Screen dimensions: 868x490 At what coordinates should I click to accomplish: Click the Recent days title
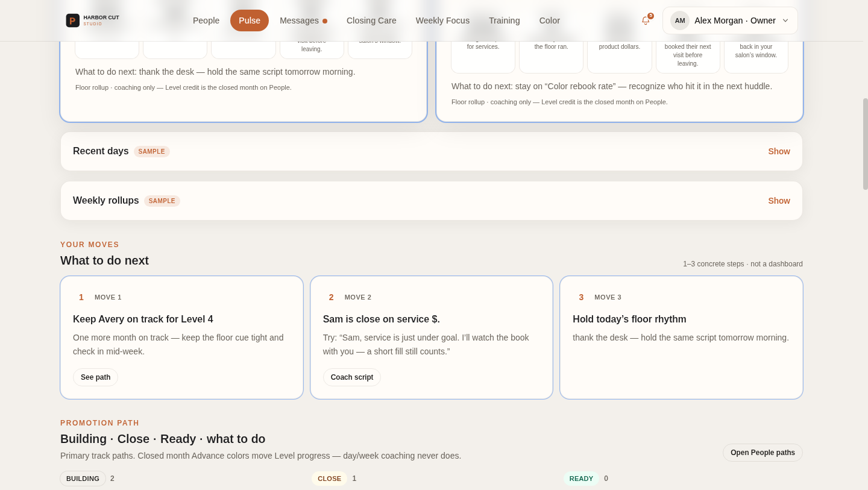[101, 151]
